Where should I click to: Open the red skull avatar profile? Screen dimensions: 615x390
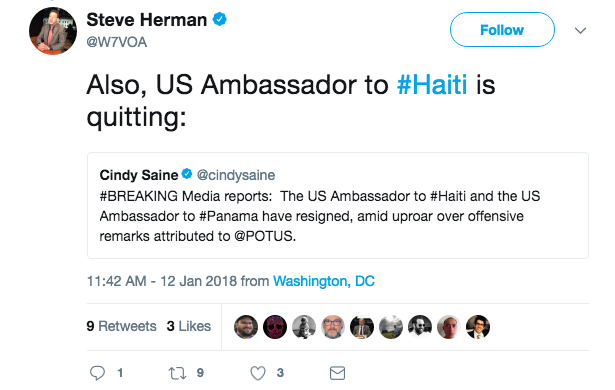275,327
